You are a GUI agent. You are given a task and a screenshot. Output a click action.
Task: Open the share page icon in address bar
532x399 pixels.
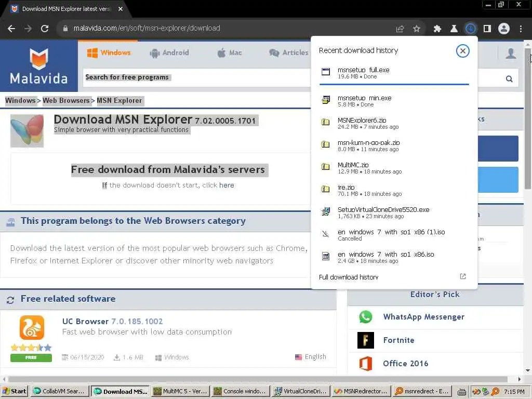click(400, 29)
